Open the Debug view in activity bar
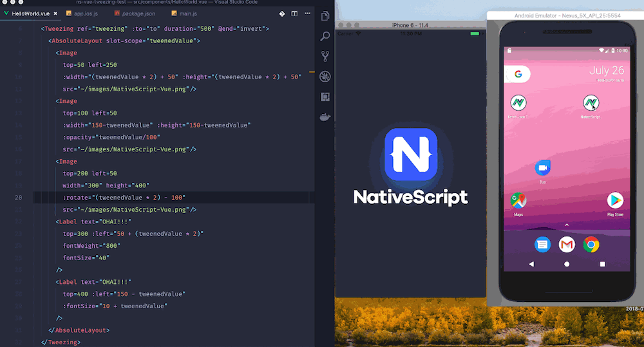The height and width of the screenshot is (347, 644). click(x=325, y=77)
